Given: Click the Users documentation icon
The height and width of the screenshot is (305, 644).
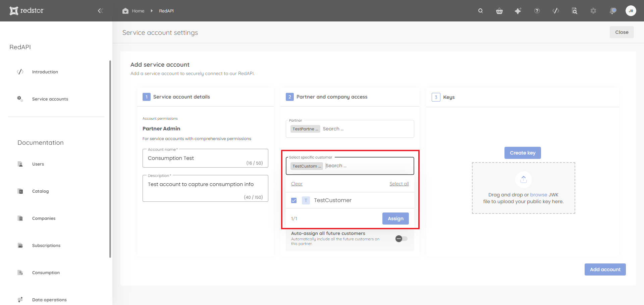Looking at the screenshot, I should (20, 164).
